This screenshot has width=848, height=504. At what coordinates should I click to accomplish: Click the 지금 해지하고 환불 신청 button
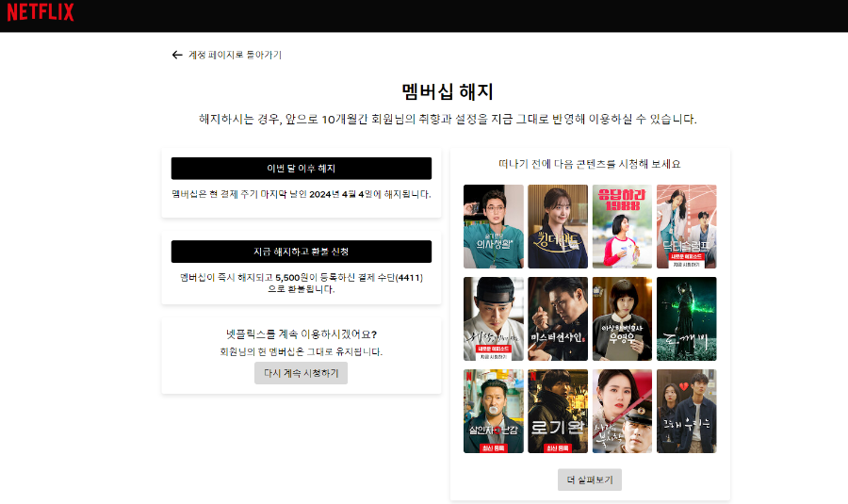coord(302,252)
